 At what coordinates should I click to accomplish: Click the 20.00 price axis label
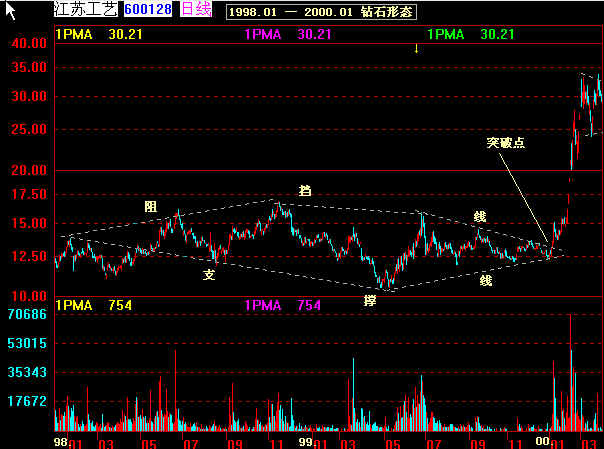29,170
